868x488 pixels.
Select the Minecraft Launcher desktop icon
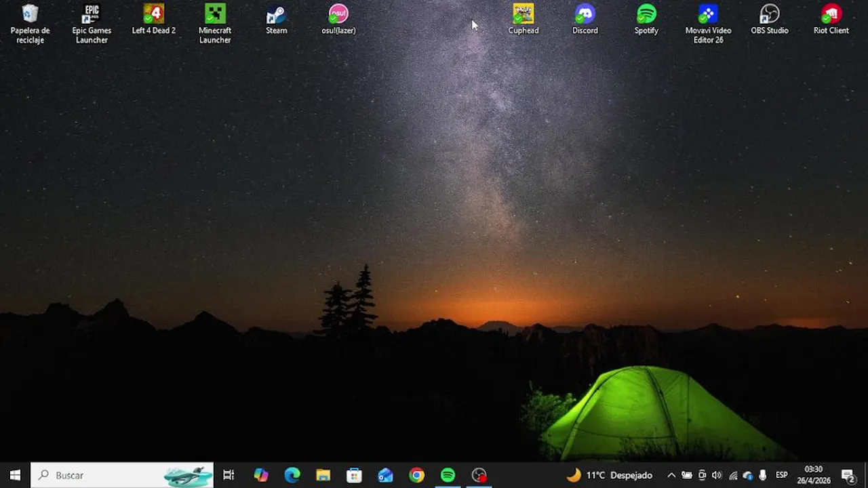215,24
